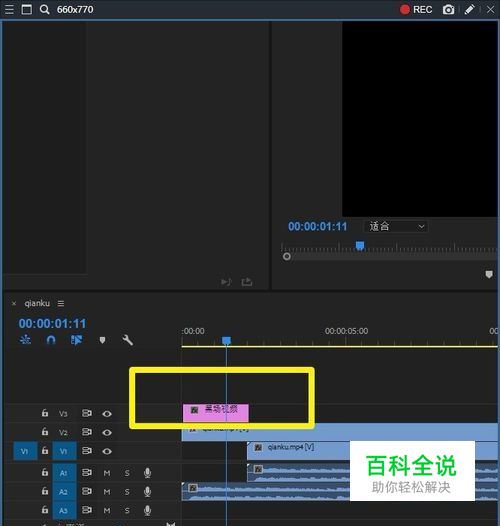Toggle lock on track V3
The width and height of the screenshot is (500, 526).
(x=45, y=413)
